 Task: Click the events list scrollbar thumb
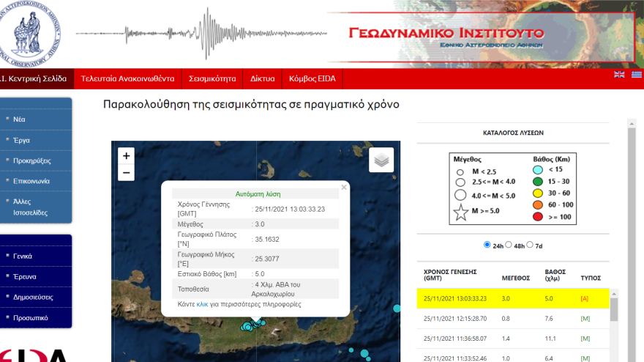pos(614,309)
